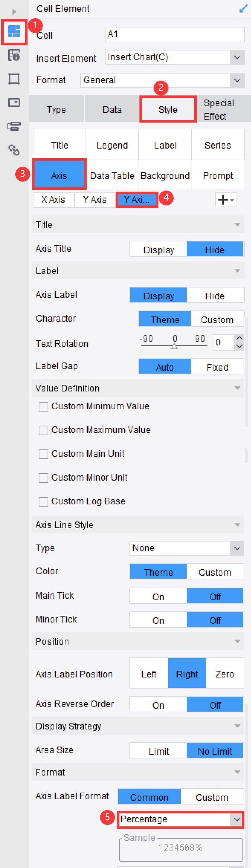Switch to the Style tab
Viewport: 251px width, 868px height.
pos(168,109)
